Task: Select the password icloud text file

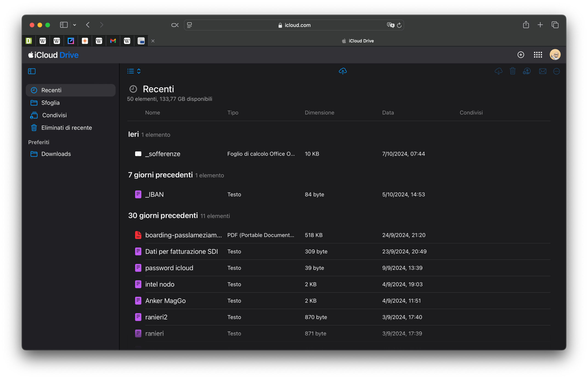Action: (169, 268)
